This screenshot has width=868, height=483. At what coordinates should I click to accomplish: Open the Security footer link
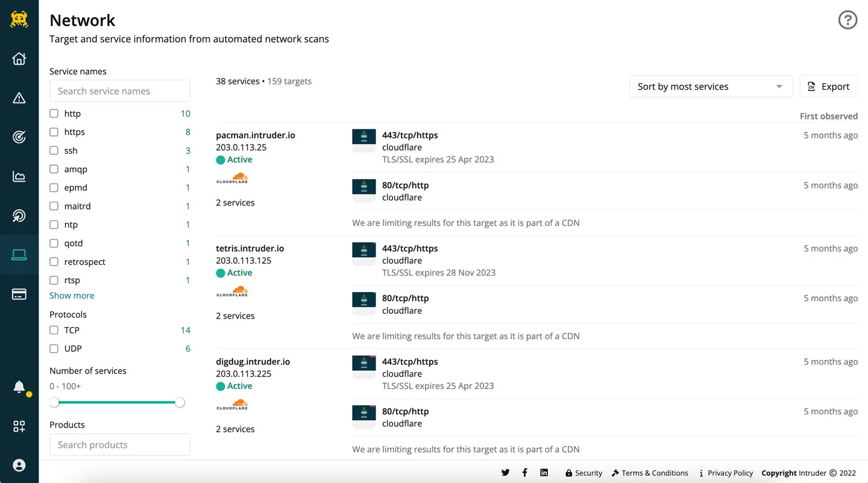[x=583, y=473]
